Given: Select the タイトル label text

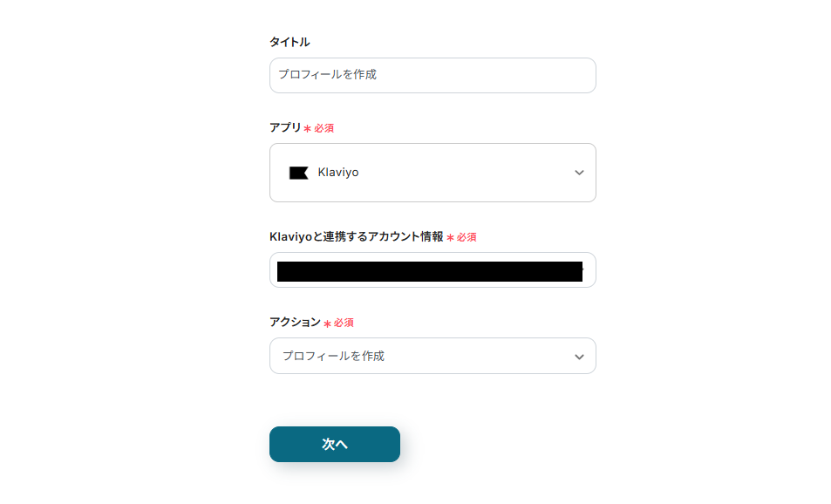Looking at the screenshot, I should (x=291, y=41).
